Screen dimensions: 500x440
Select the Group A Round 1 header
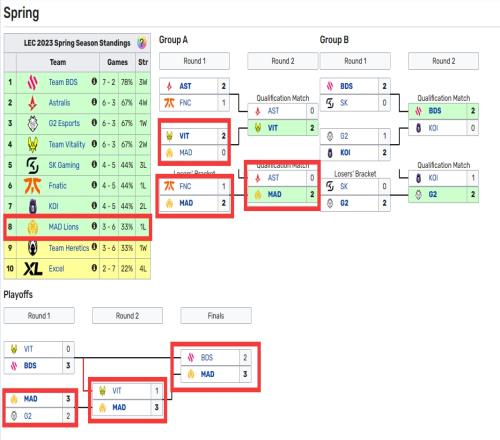pos(194,61)
